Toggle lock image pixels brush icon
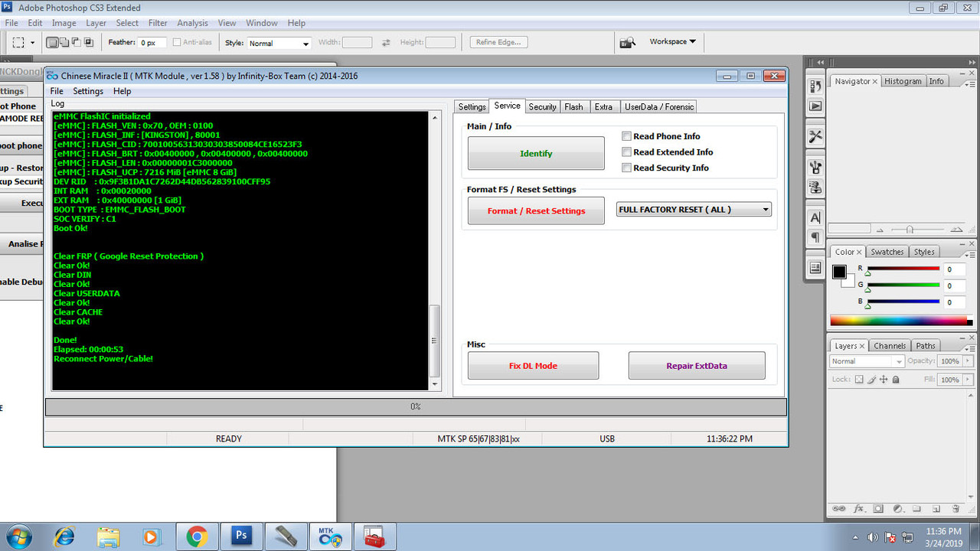Viewport: 980px width, 551px height. [871, 380]
